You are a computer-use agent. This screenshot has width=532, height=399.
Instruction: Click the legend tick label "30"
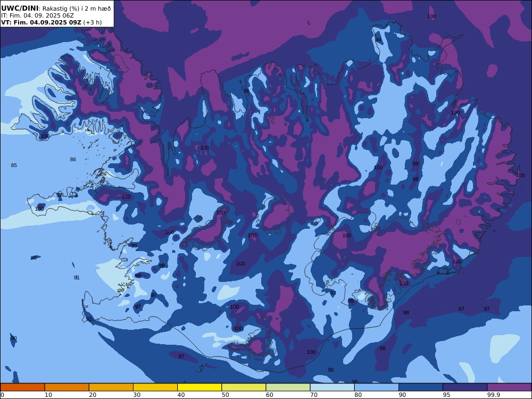[x=137, y=395]
